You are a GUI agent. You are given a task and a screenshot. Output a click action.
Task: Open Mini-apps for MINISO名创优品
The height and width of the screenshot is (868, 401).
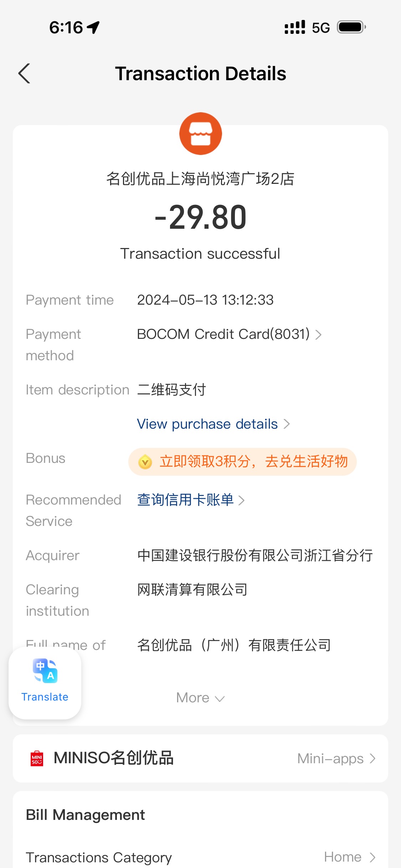pyautogui.click(x=336, y=759)
